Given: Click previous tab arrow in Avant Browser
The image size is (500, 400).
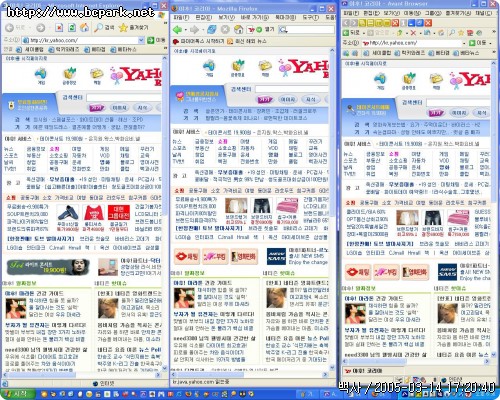Looking at the screenshot, I should 346,23.
